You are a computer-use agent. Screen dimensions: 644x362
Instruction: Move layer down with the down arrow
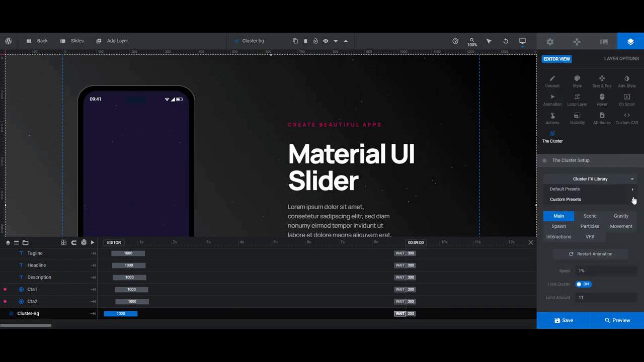pyautogui.click(x=336, y=41)
